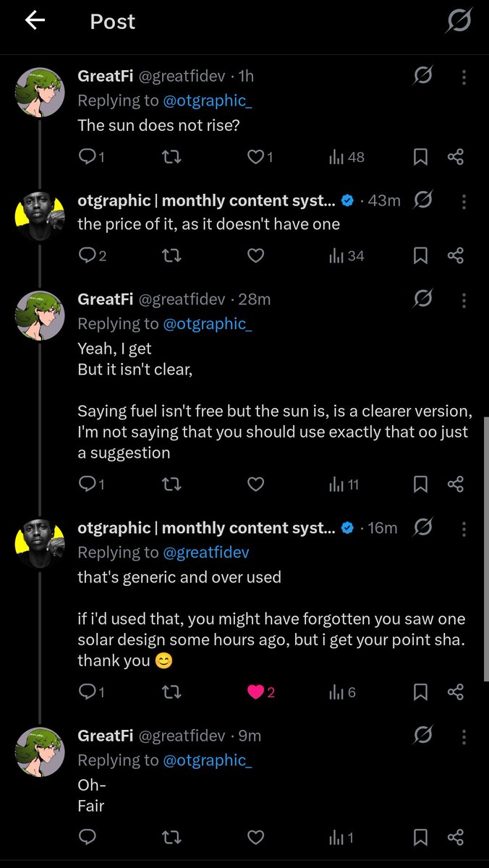489x868 pixels.
Task: Reply to "The sun does not rise?" post
Action: pyautogui.click(x=87, y=157)
